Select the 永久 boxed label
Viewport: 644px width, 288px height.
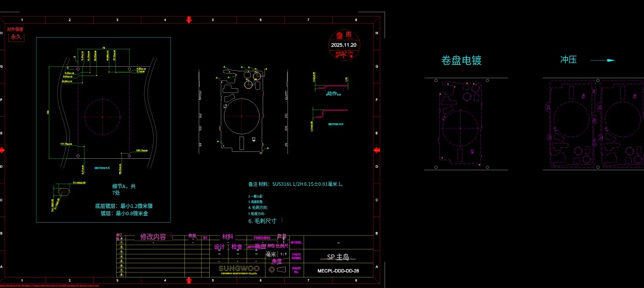coord(16,37)
